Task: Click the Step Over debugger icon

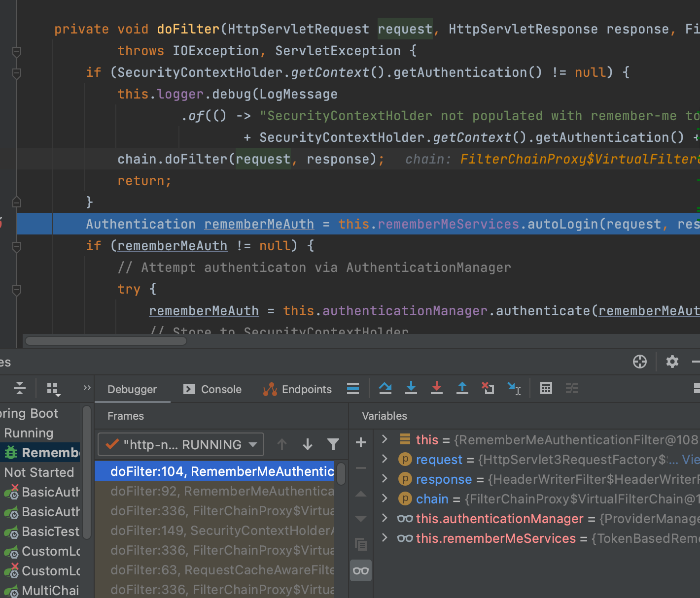Action: (x=385, y=389)
